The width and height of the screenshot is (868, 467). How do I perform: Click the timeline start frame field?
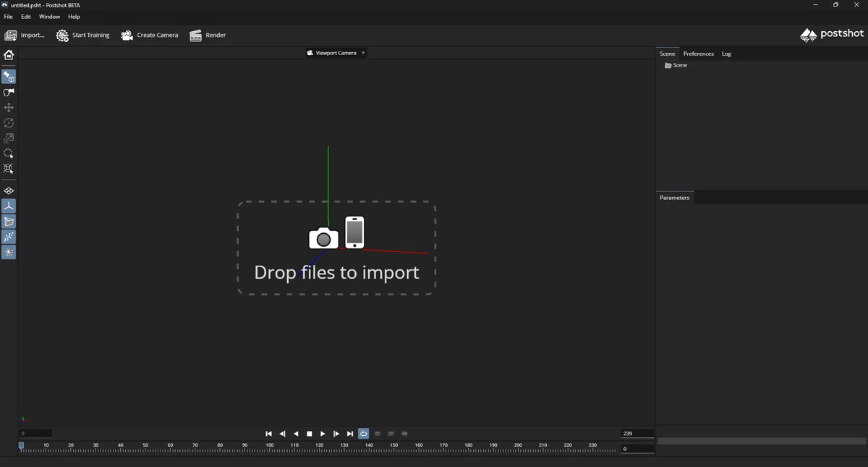coord(35,434)
